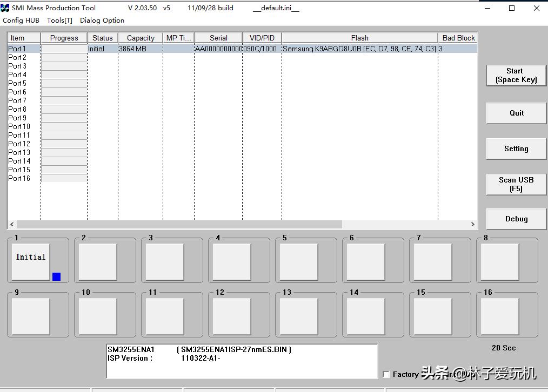Click the Debug button
The width and height of the screenshot is (548, 392).
tap(516, 219)
